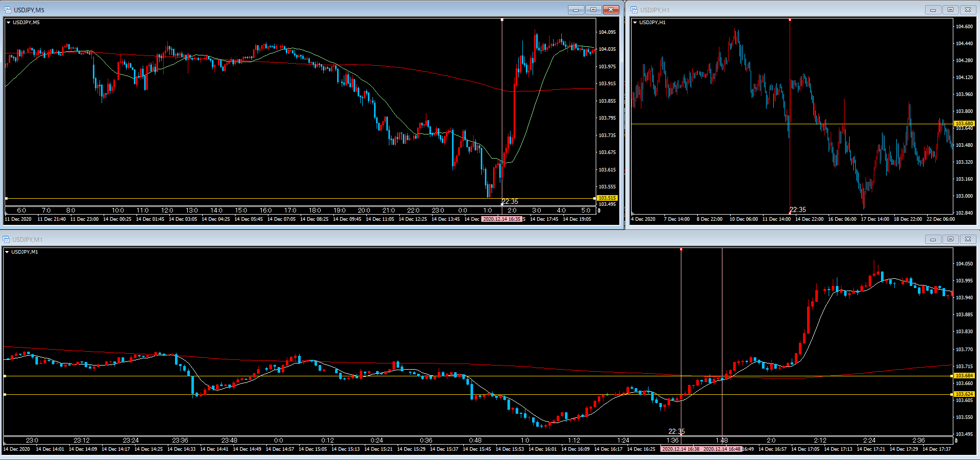Expand the USDJPY,M1 chart dropdown arrow

tap(7, 252)
